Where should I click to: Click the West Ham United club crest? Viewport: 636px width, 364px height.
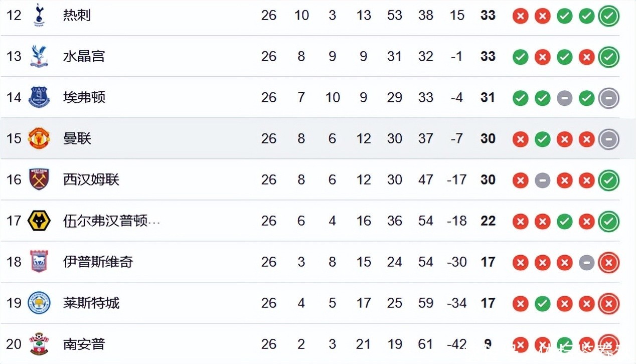pyautogui.click(x=39, y=179)
